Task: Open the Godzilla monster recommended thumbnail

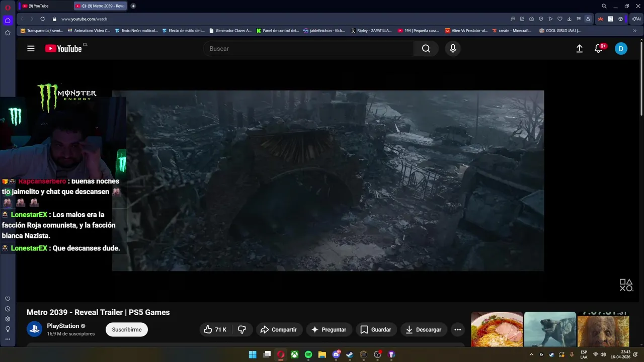Action: tap(550, 329)
